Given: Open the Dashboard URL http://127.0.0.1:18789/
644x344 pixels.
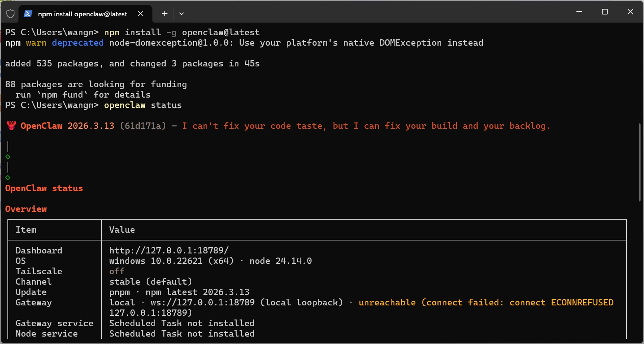Looking at the screenshot, I should 169,250.
